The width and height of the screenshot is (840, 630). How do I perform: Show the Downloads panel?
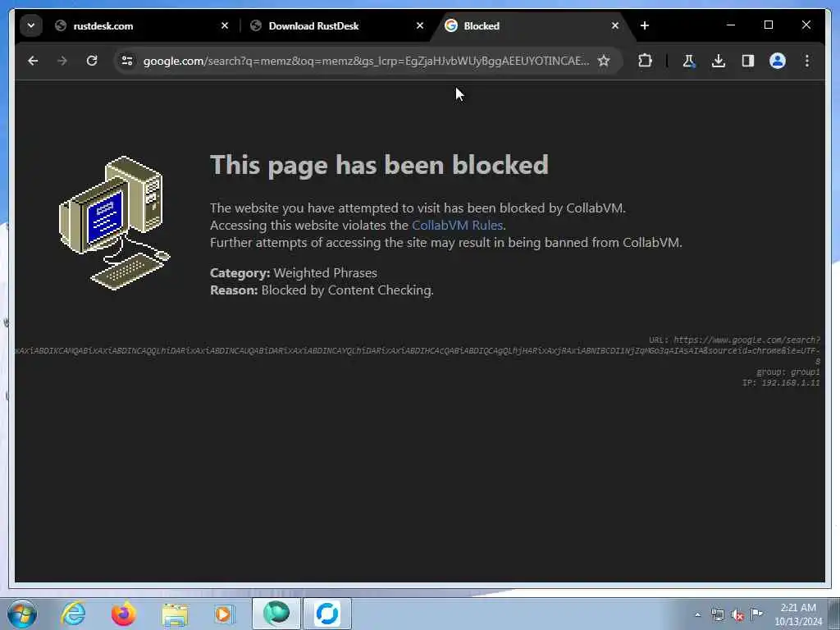pyautogui.click(x=719, y=61)
